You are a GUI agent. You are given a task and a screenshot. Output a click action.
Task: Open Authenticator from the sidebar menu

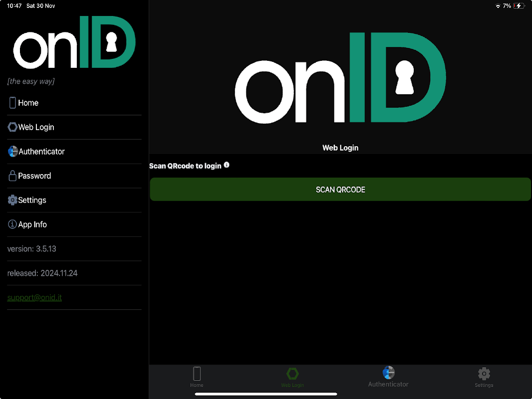pyautogui.click(x=74, y=151)
